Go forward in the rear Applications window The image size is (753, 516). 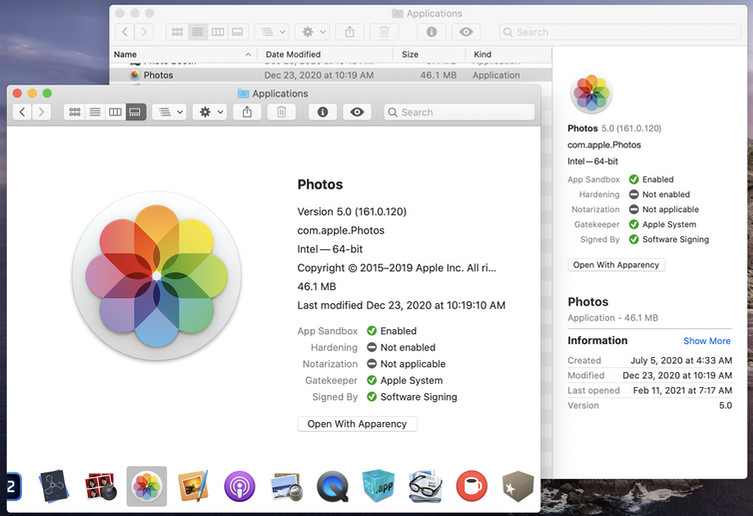(144, 32)
